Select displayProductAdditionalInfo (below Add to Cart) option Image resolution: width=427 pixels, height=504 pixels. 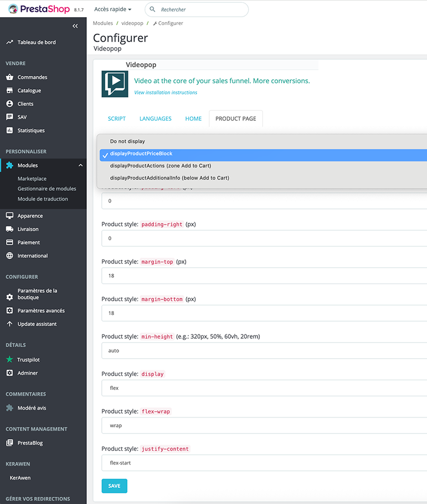(x=263, y=178)
